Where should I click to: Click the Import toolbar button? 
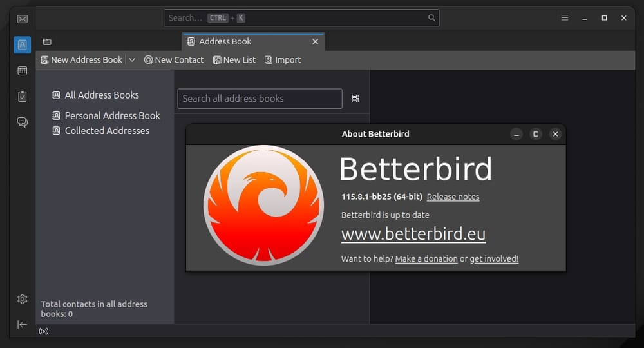283,60
